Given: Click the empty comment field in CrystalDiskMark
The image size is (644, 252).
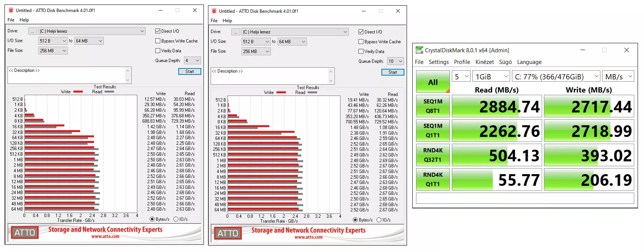Looking at the screenshot, I should click(x=525, y=198).
